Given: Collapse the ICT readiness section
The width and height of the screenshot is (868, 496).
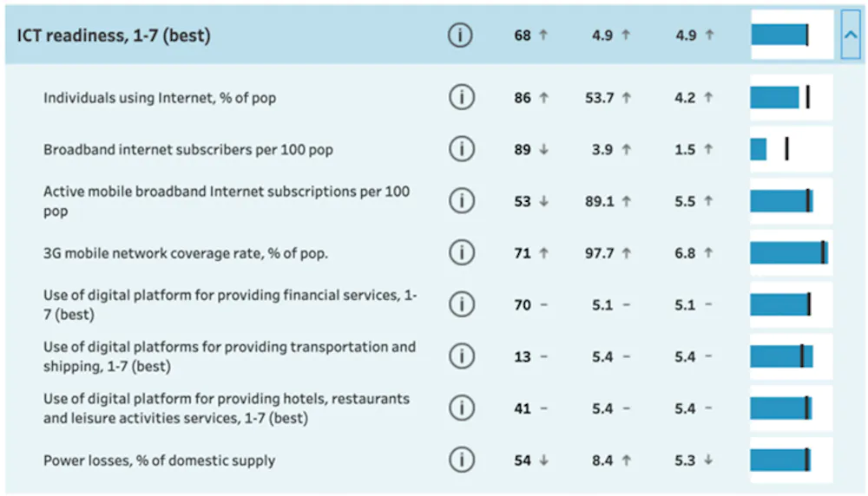Looking at the screenshot, I should coord(850,36).
